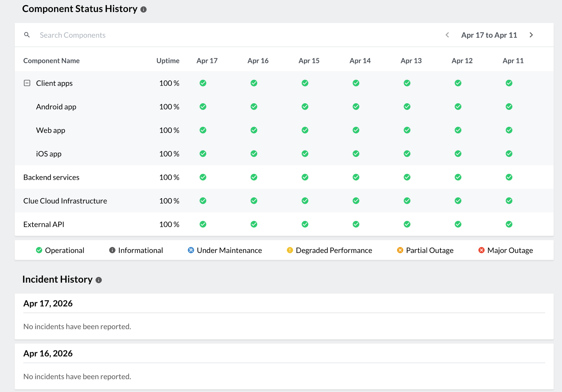The height and width of the screenshot is (392, 562).
Task: Click the Apr 17 status dot for Android app
Action: pyautogui.click(x=203, y=107)
